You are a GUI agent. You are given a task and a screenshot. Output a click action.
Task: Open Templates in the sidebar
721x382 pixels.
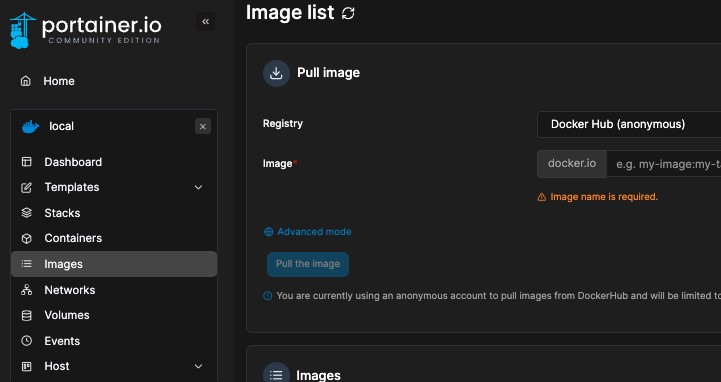pos(72,187)
